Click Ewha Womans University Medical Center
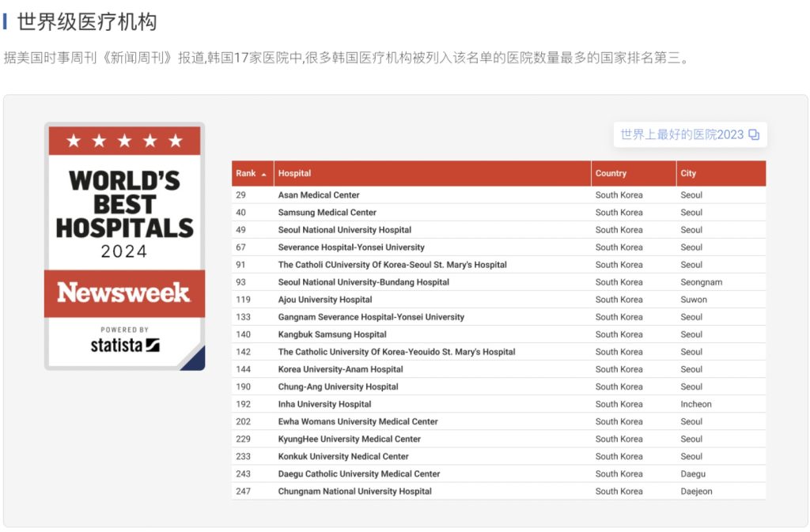810x532 pixels. (x=358, y=421)
